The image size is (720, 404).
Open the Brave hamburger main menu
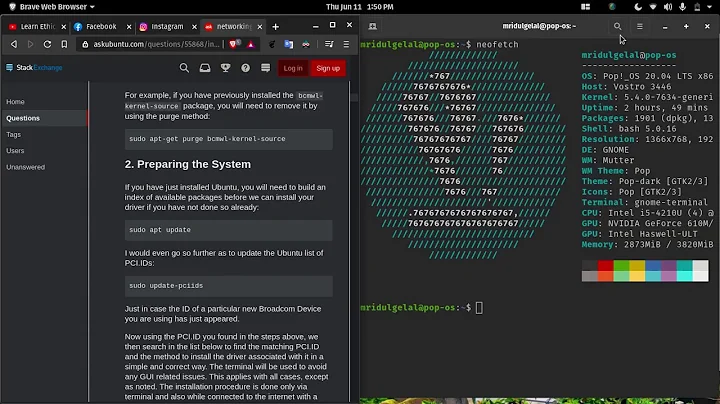[x=346, y=45]
